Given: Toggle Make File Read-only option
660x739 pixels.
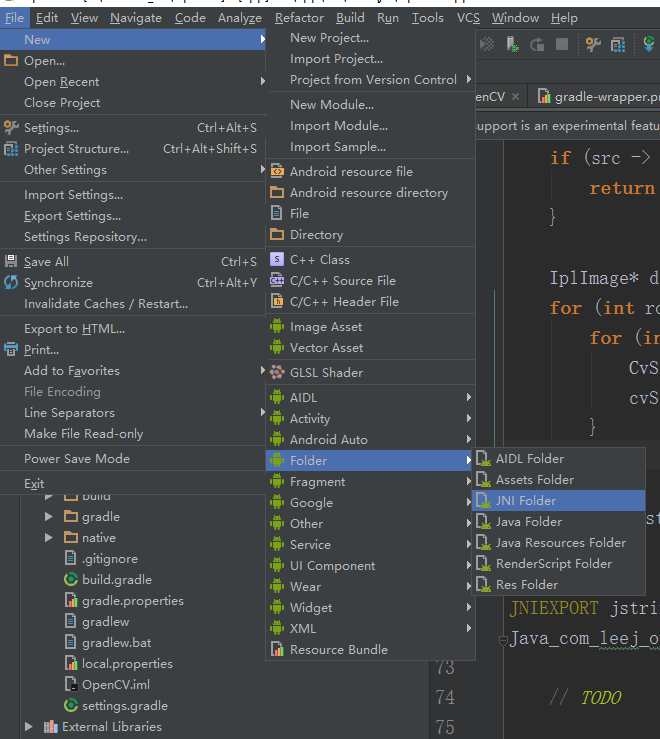Looking at the screenshot, I should click(83, 434).
